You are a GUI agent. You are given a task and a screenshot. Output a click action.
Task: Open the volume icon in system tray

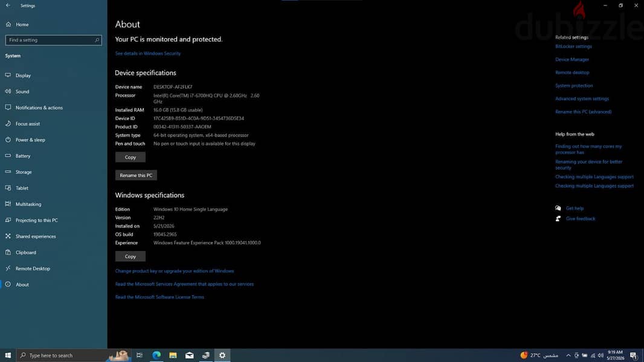coord(601,355)
